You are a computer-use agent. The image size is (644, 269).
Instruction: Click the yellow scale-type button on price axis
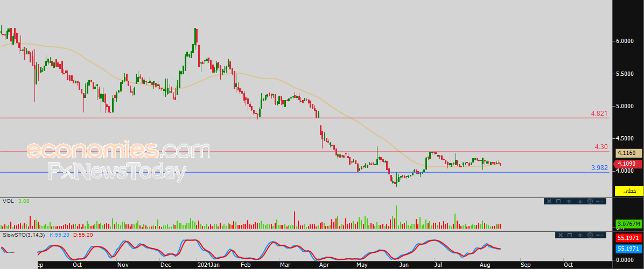[629, 191]
